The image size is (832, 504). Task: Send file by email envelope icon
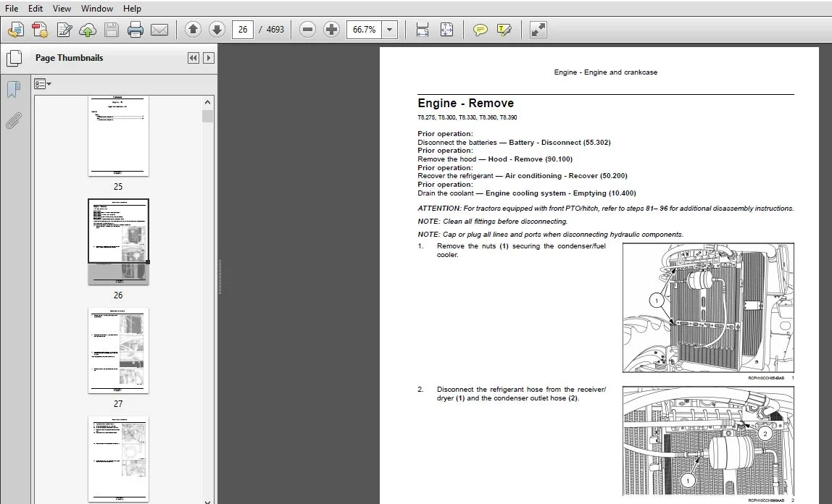pyautogui.click(x=159, y=30)
